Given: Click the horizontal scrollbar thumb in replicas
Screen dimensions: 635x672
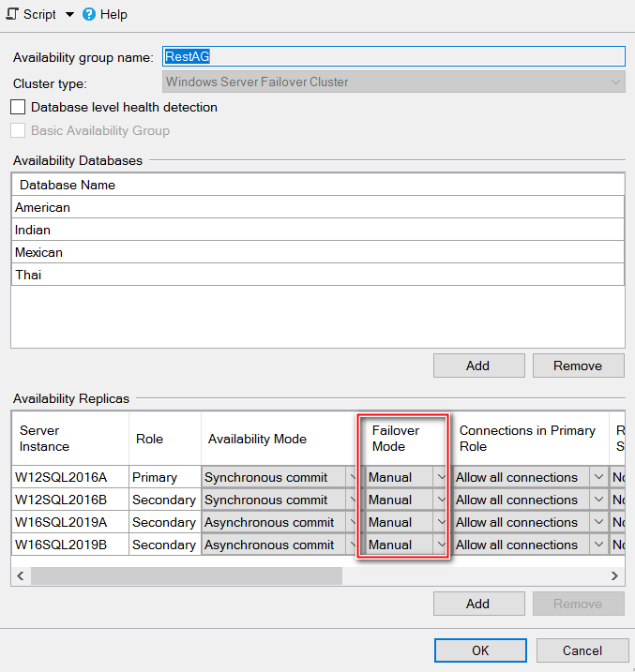Looking at the screenshot, I should point(186,575).
